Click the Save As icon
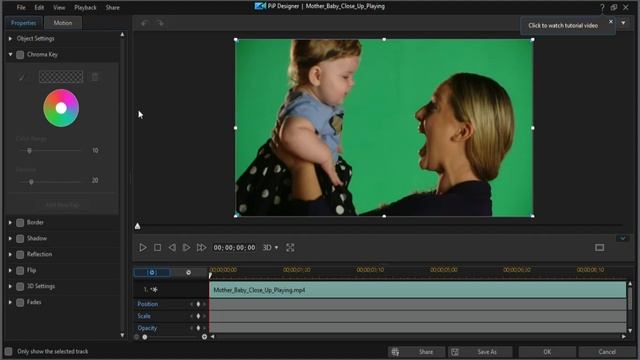The height and width of the screenshot is (360, 640). click(x=455, y=352)
